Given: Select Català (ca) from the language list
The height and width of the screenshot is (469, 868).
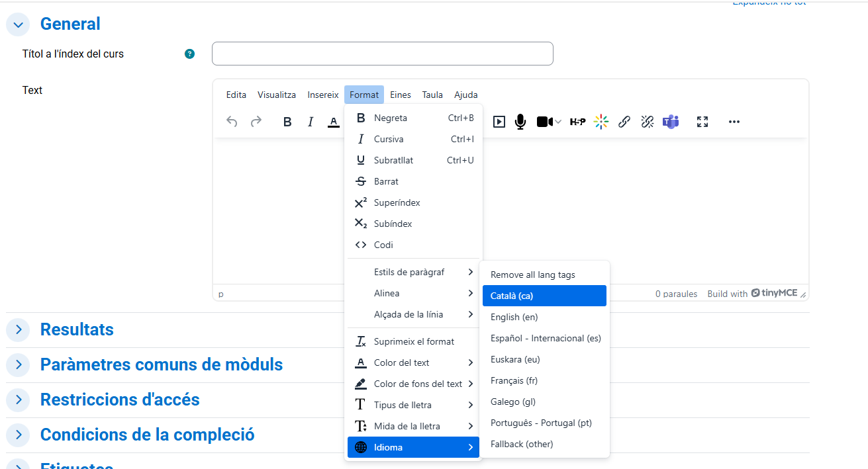Looking at the screenshot, I should click(x=544, y=296).
